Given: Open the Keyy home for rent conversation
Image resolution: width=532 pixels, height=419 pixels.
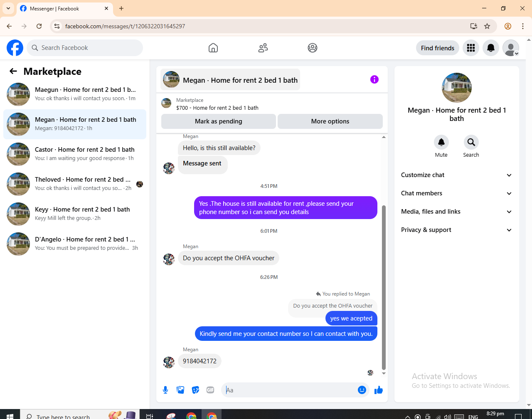Looking at the screenshot, I should click(75, 214).
